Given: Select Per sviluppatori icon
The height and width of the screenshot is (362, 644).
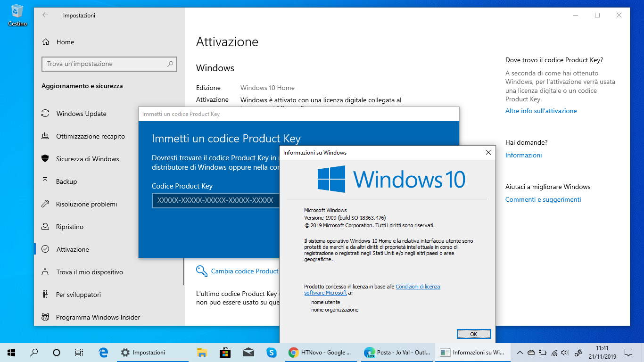Looking at the screenshot, I should click(x=45, y=295).
